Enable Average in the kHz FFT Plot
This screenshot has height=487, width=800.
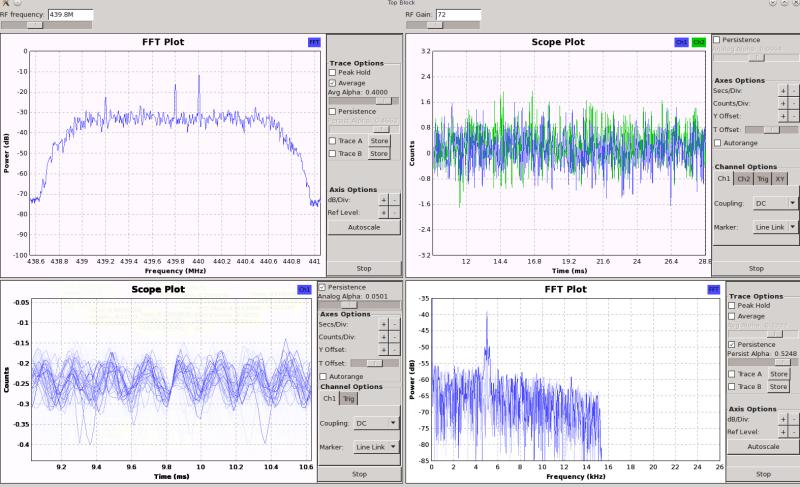[732, 317]
